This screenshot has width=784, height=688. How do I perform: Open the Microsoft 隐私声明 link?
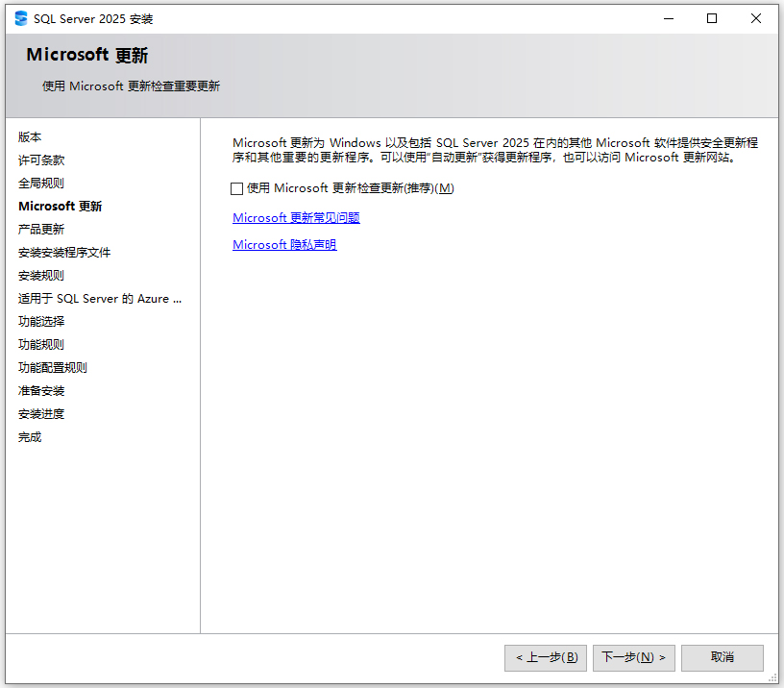pyautogui.click(x=284, y=244)
